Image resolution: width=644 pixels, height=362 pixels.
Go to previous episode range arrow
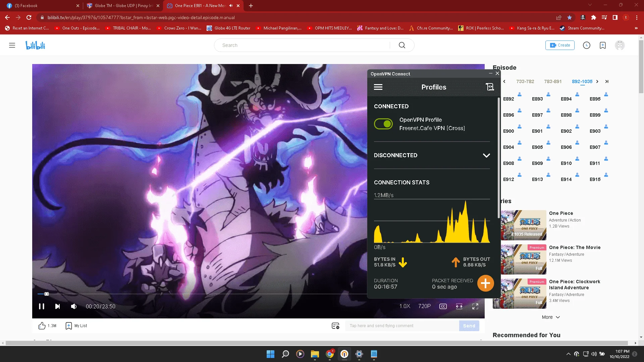(x=504, y=81)
